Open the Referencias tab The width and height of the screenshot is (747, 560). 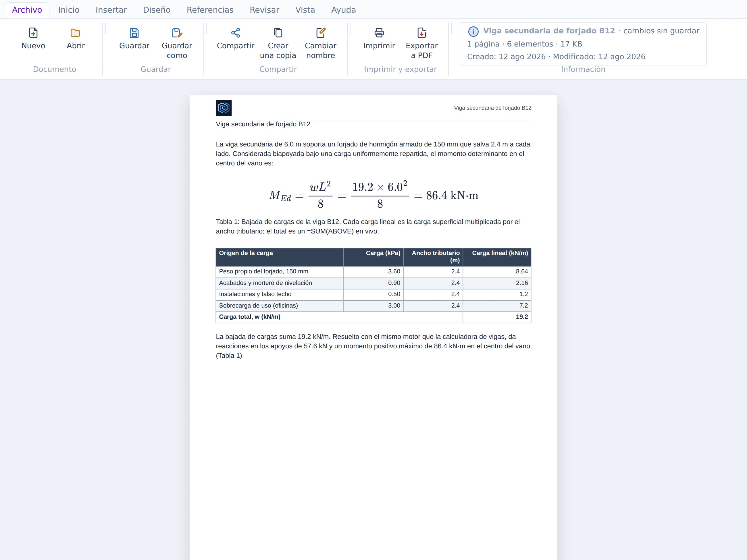click(x=210, y=10)
